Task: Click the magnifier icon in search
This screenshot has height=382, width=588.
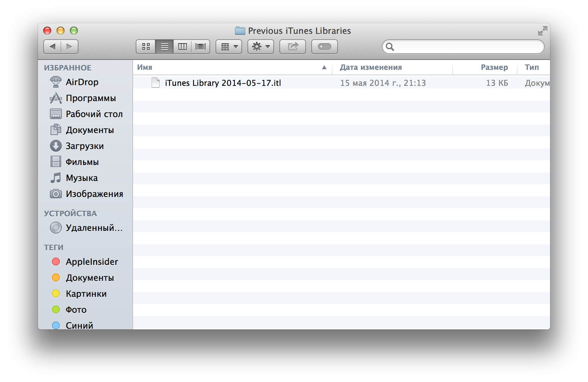Action: pyautogui.click(x=390, y=47)
